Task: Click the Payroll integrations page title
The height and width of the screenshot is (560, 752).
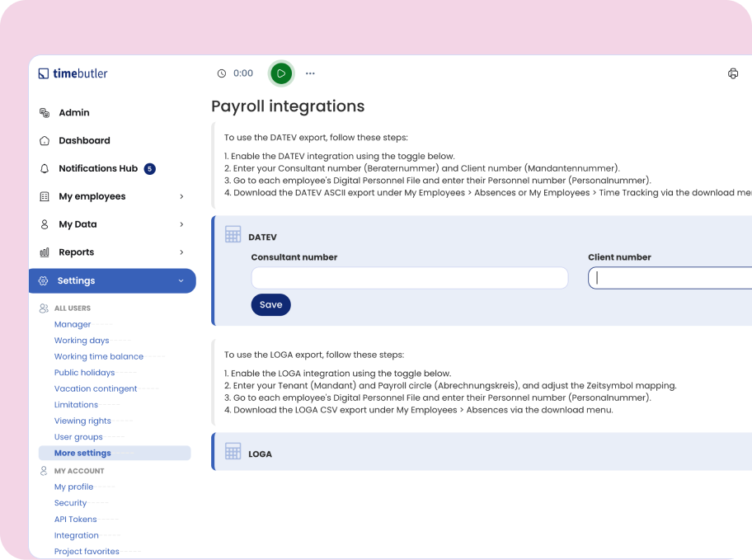Action: point(288,106)
